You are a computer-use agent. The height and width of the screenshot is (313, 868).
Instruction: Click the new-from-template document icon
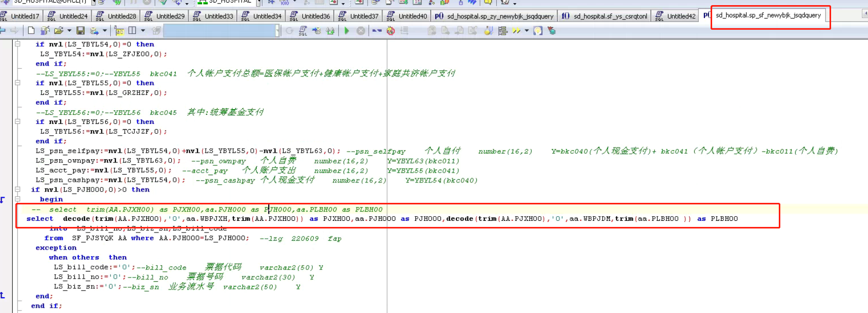pos(45,31)
